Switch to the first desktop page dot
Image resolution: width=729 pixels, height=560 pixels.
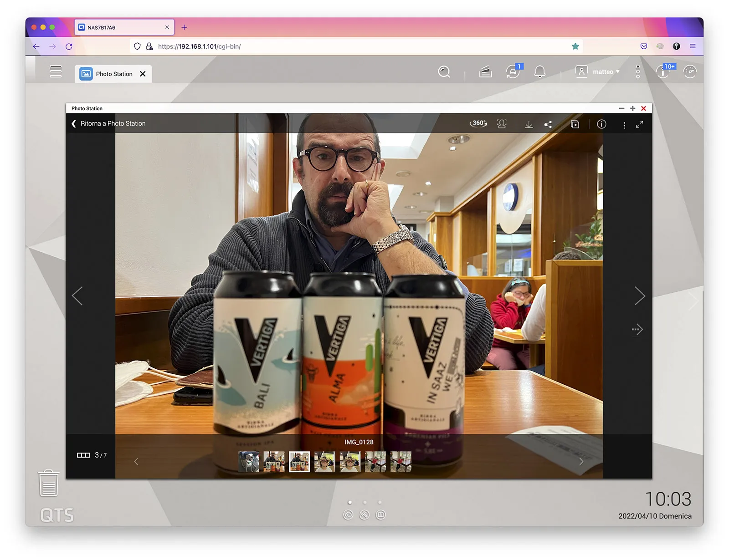point(349,502)
